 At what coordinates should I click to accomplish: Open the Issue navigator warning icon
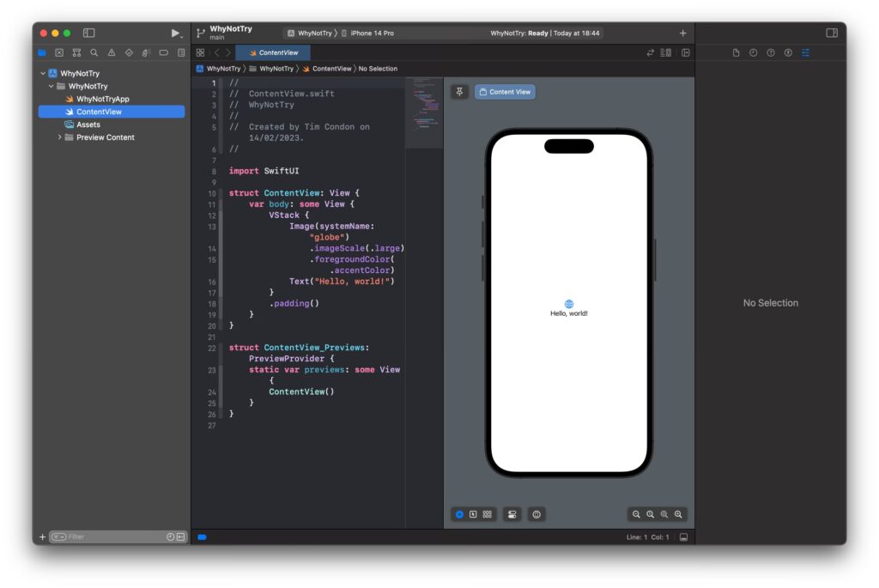click(111, 52)
